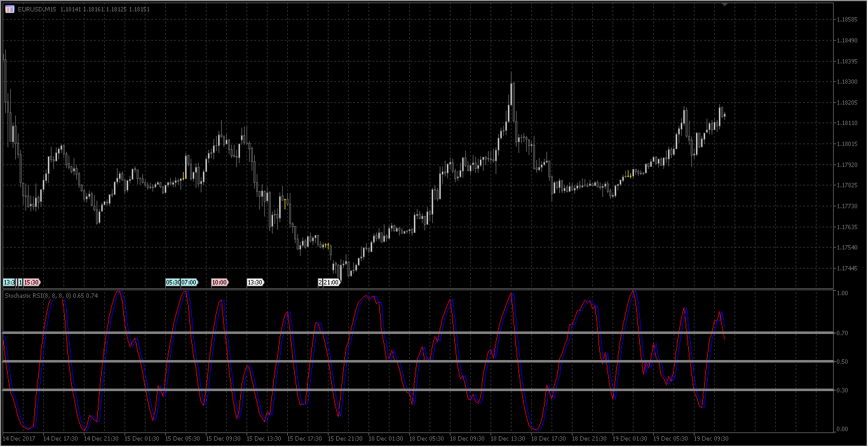Image resolution: width=868 pixels, height=447 pixels.
Task: Select the white 13:30 event marker
Action: (255, 282)
